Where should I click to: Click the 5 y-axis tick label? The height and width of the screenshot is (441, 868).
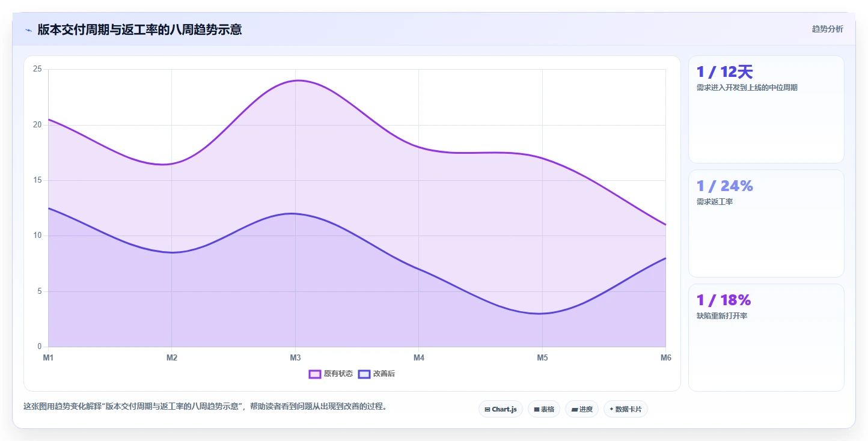tap(39, 291)
